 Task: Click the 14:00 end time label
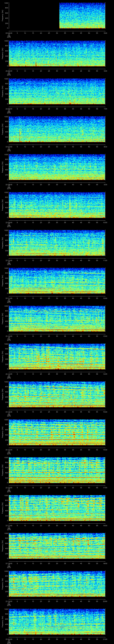coord(105,374)
